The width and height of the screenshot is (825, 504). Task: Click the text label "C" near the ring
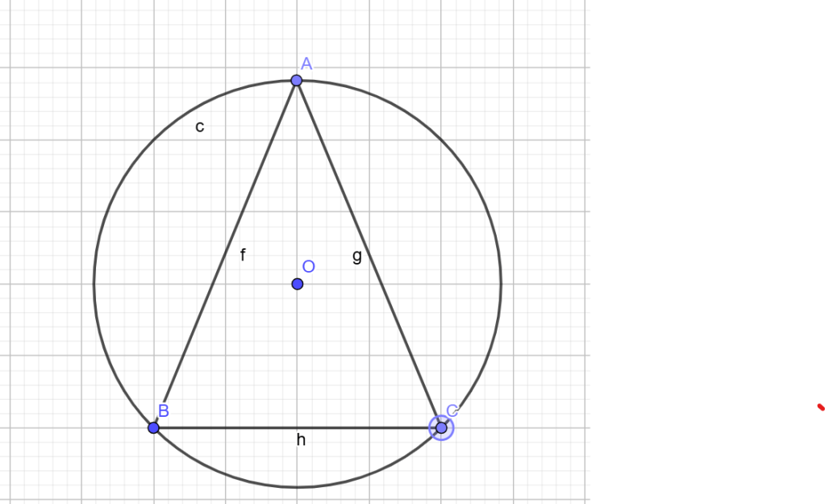point(452,410)
